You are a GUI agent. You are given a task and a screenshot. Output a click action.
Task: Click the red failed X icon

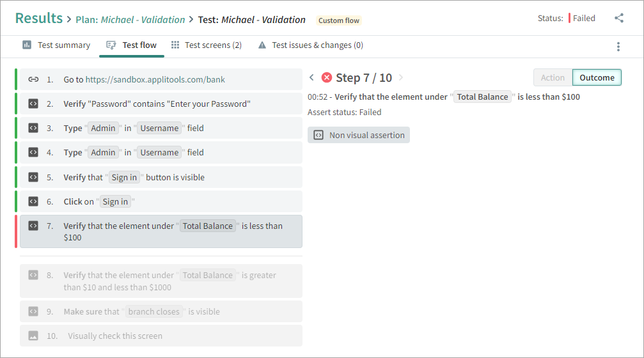pyautogui.click(x=326, y=77)
